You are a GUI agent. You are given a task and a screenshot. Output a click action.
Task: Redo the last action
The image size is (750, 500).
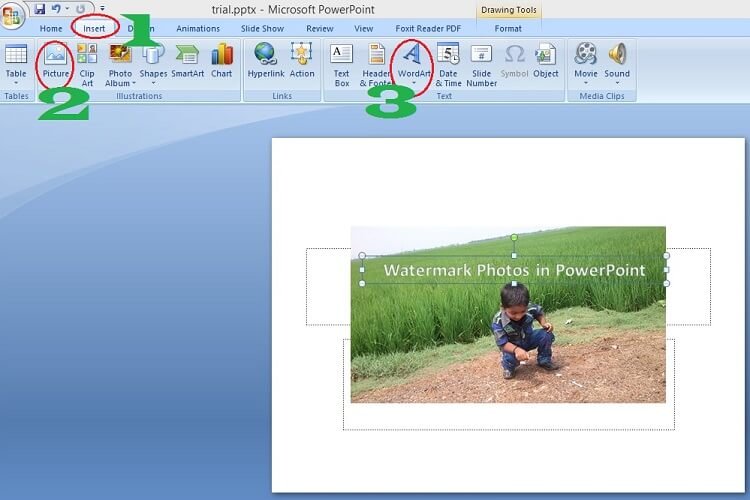[x=80, y=9]
